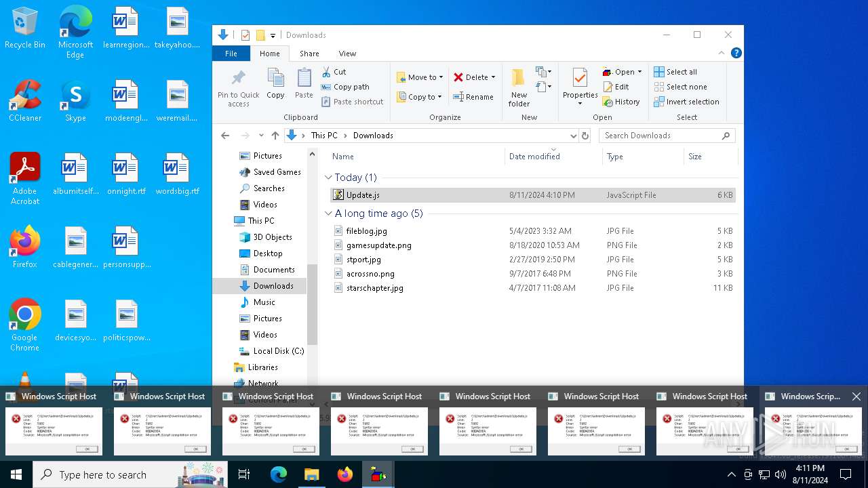Click the Copy ribbon icon
The height and width of the screenshot is (488, 868).
coord(275,84)
